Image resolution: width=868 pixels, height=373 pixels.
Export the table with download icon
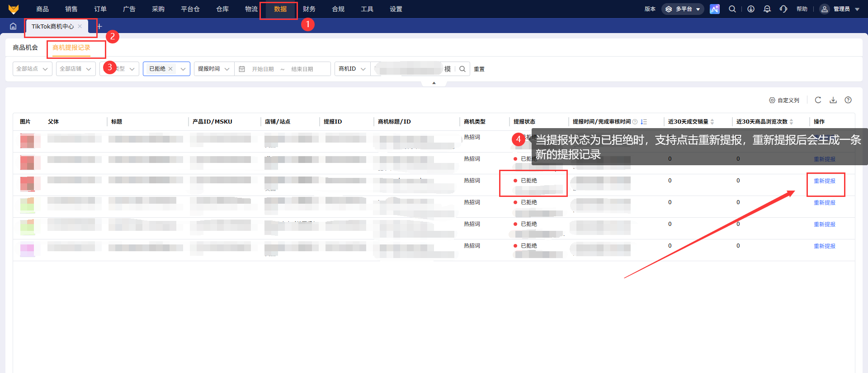[833, 100]
